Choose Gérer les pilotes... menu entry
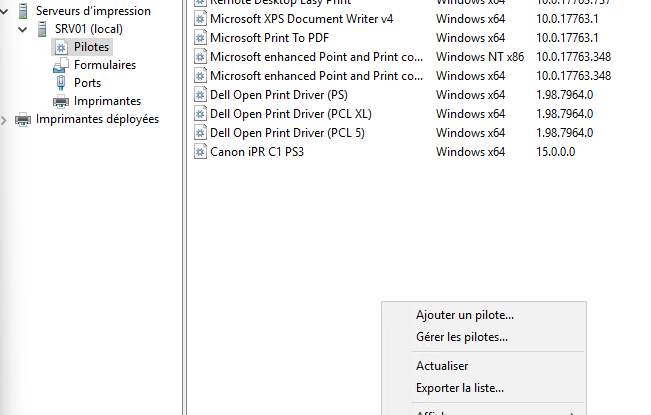The height and width of the screenshot is (415, 651). (461, 337)
